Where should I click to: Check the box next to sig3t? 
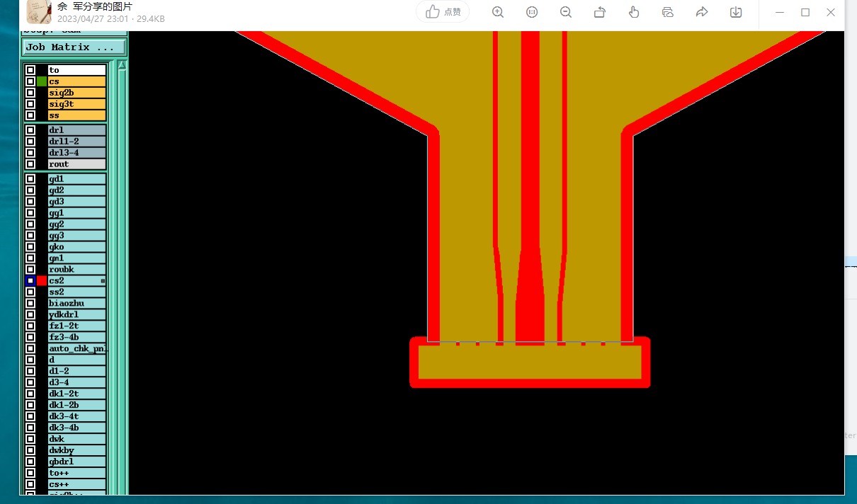[30, 104]
